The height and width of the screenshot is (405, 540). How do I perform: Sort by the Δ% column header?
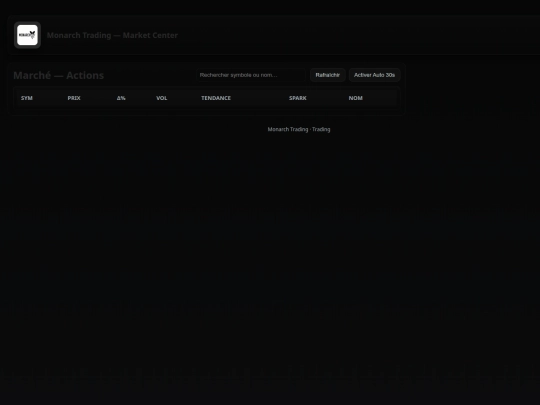point(121,98)
